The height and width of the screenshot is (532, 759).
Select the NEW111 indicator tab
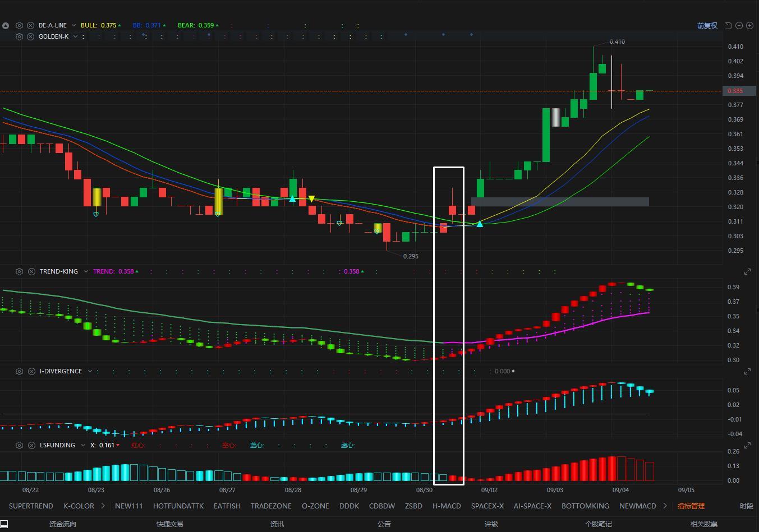point(129,506)
